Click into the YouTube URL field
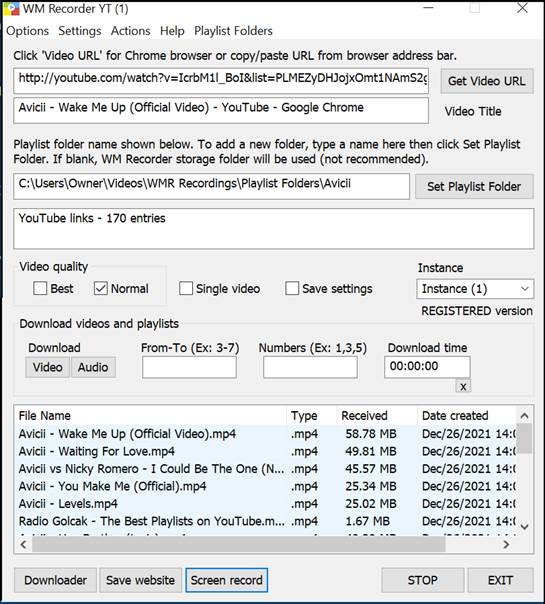The width and height of the screenshot is (545, 604). [221, 81]
